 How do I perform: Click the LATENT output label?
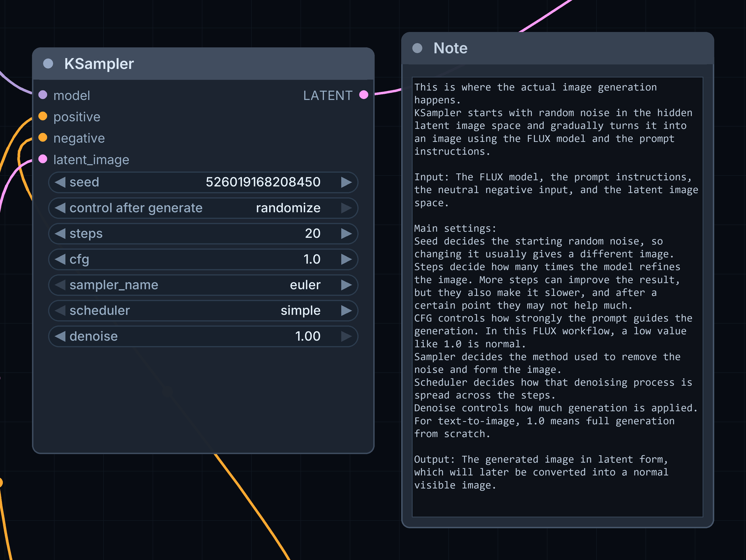coord(328,95)
